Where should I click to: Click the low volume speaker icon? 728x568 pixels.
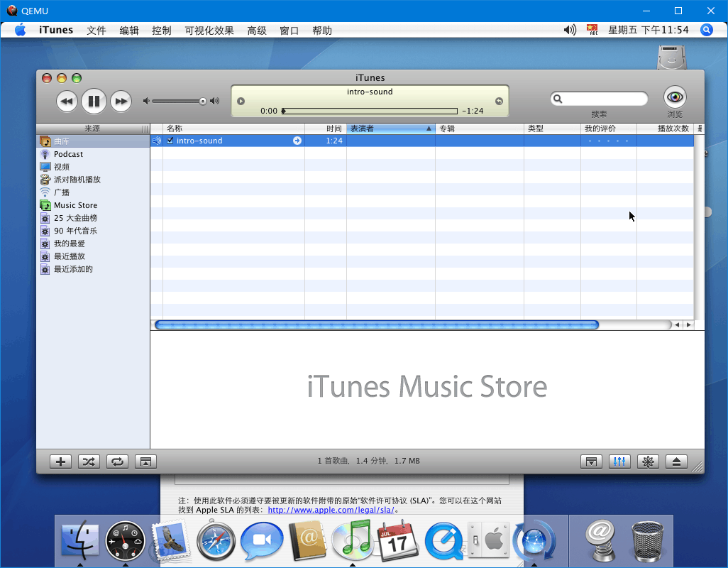(146, 101)
